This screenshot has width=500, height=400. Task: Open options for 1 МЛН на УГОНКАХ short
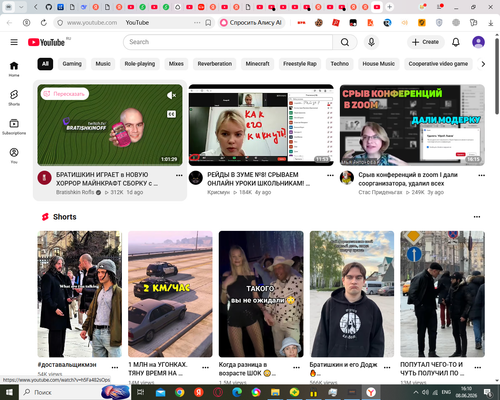[206, 368]
